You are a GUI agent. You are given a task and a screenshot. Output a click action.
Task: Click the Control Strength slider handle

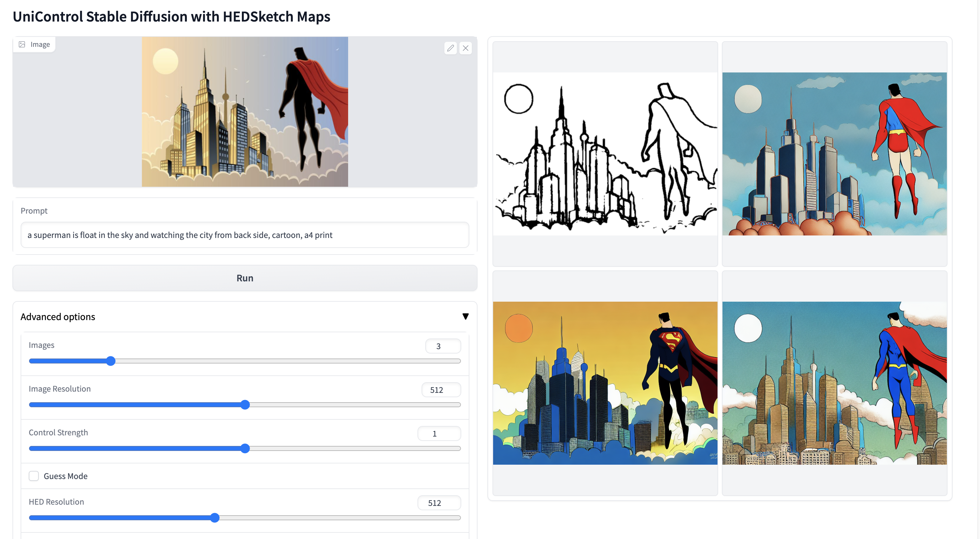coord(245,448)
